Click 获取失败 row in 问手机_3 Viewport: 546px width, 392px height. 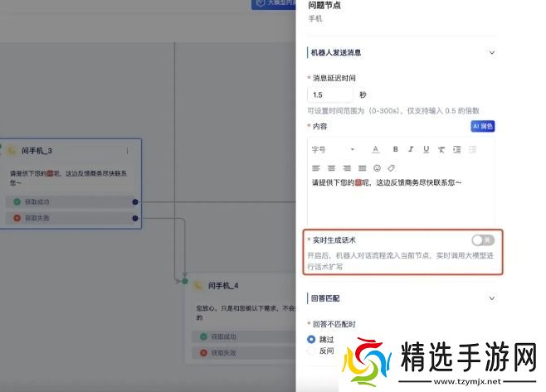pyautogui.click(x=72, y=218)
